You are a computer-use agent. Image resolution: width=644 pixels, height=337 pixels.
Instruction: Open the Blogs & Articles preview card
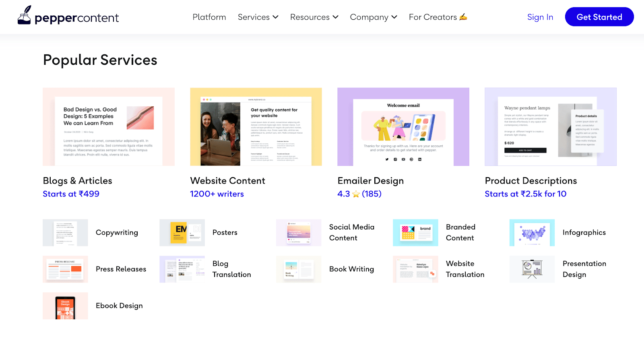tap(109, 127)
